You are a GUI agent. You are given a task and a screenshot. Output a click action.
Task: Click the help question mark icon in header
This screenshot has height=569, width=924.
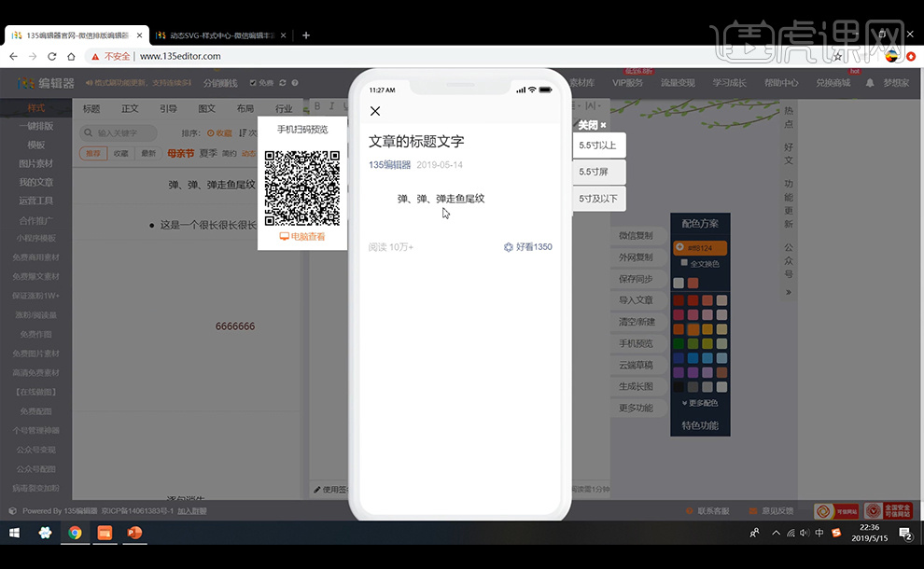(x=295, y=83)
